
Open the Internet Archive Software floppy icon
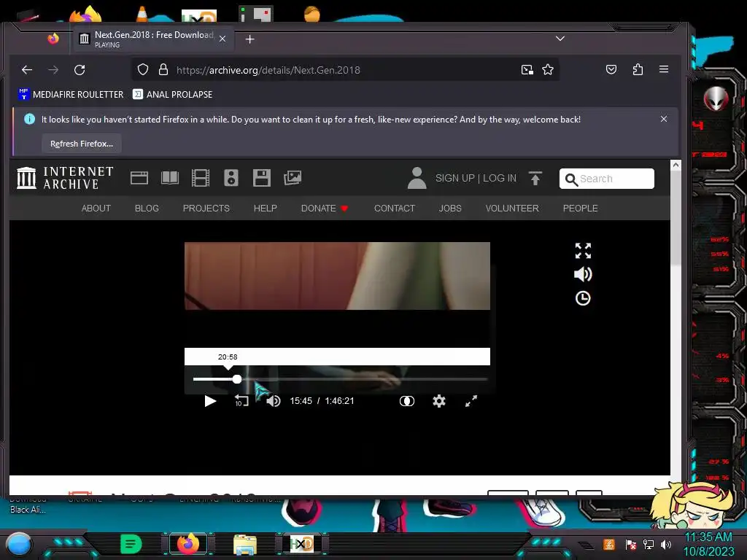pos(262,178)
